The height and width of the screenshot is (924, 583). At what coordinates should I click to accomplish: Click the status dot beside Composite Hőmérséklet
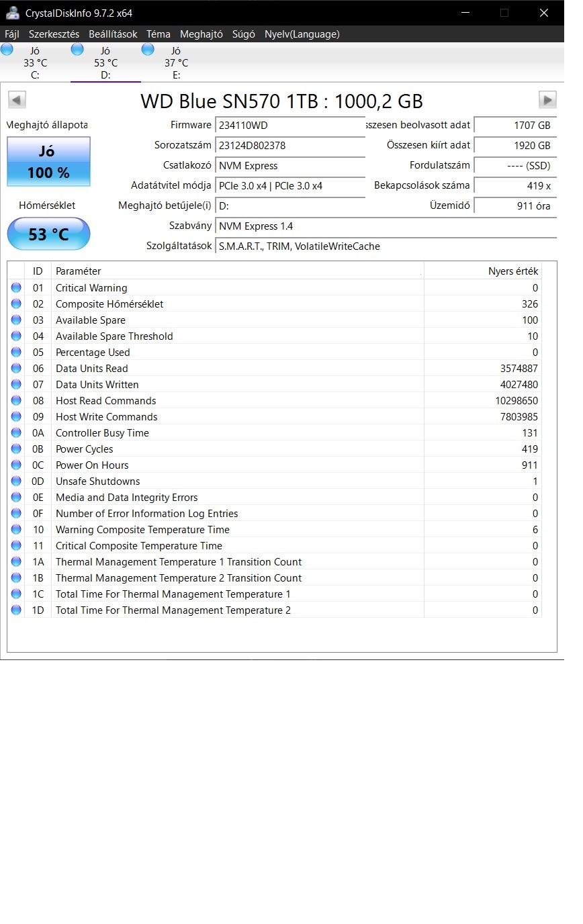click(16, 304)
